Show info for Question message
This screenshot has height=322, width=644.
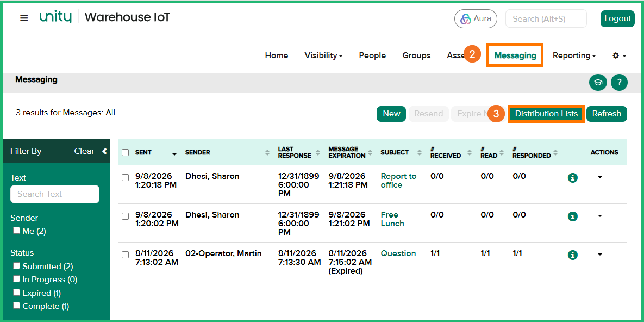(573, 255)
